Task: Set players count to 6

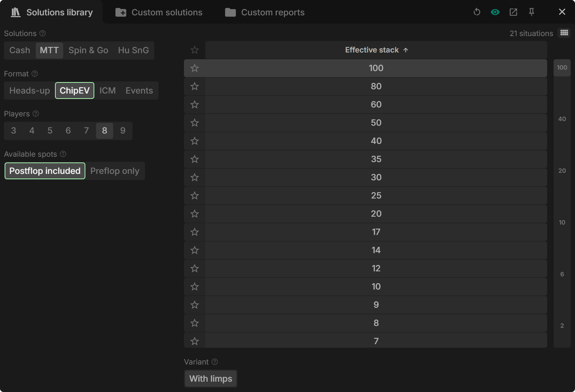Action: click(x=68, y=131)
